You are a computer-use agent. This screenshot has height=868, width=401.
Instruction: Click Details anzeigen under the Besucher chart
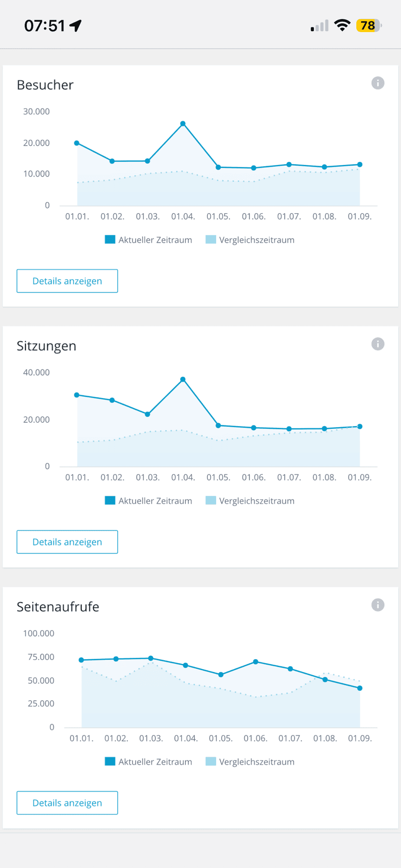click(x=67, y=281)
